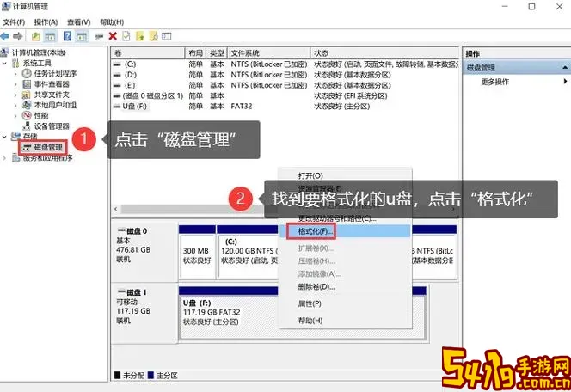Click the blue Back arrow in toolbar
571x392 pixels.
(x=5, y=36)
